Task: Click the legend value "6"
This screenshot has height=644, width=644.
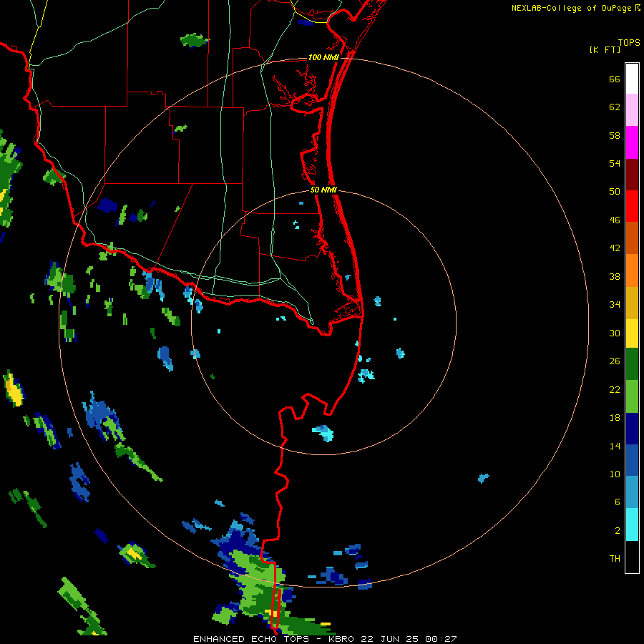Action: [618, 502]
